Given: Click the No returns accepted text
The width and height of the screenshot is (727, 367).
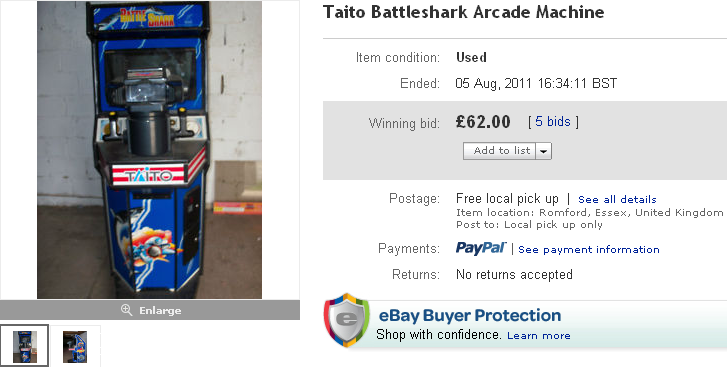Looking at the screenshot, I should pos(514,275).
